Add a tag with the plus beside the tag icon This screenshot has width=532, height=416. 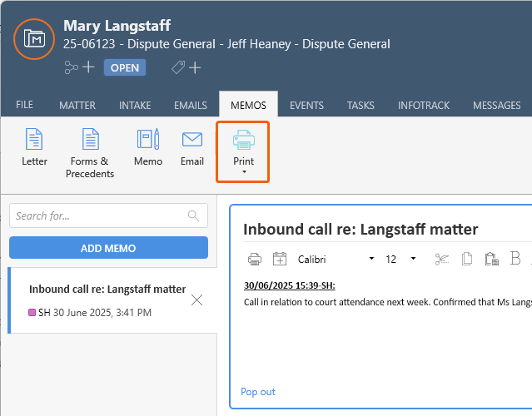pos(195,67)
